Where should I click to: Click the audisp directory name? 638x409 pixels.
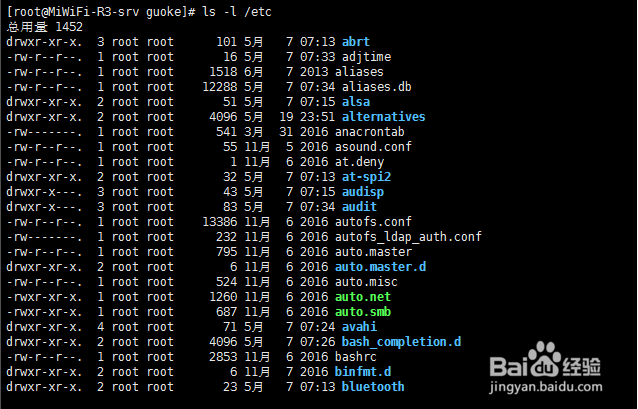click(362, 192)
